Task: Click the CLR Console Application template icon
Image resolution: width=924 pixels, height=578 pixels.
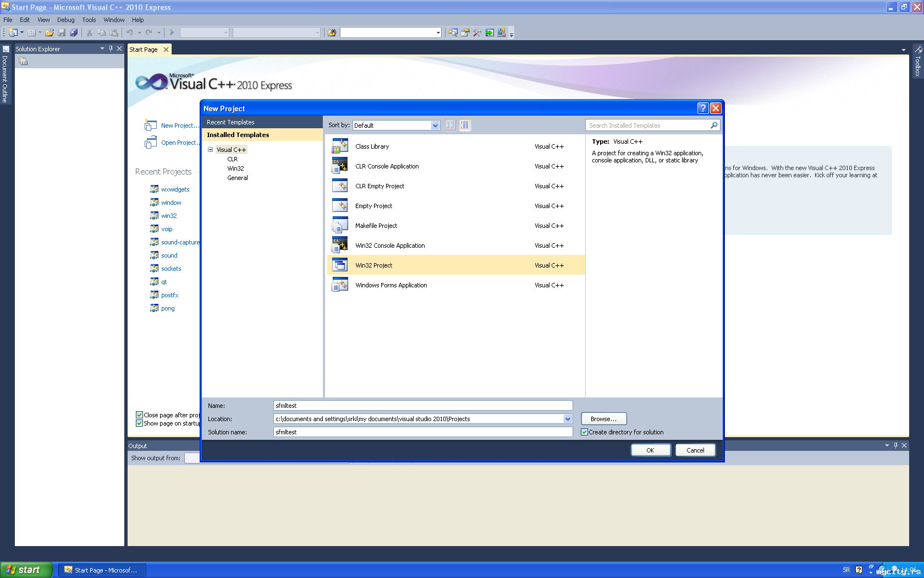Action: coord(340,166)
